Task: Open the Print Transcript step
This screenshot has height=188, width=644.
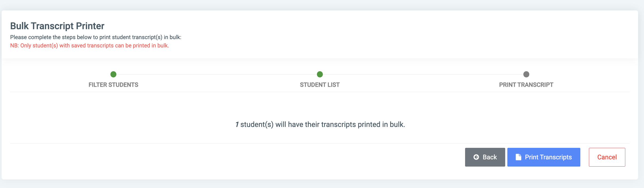Action: pyautogui.click(x=526, y=85)
